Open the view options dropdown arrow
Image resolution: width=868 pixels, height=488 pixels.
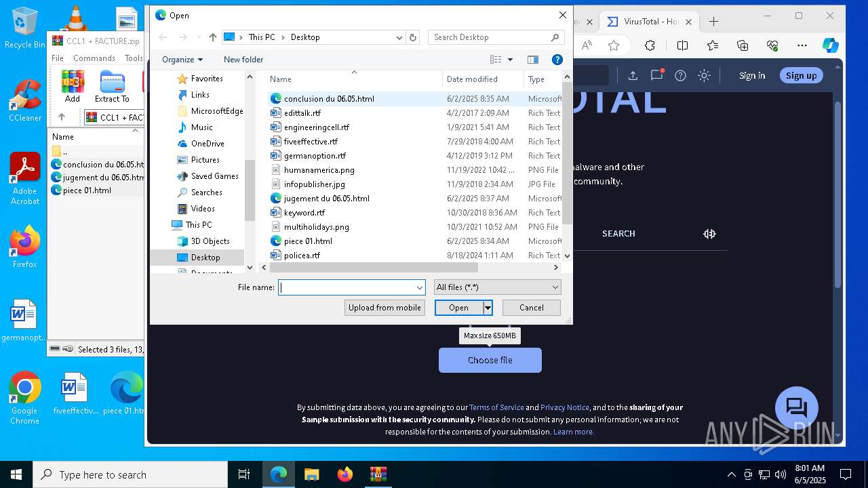coord(510,60)
